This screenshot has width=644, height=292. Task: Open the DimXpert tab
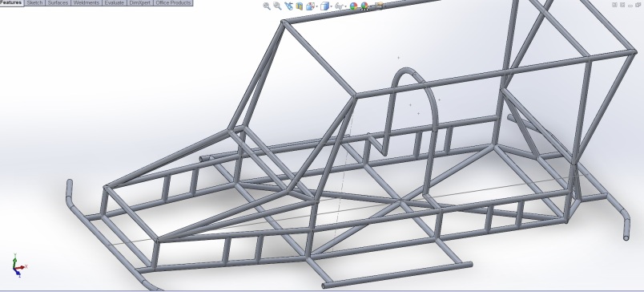tap(139, 3)
